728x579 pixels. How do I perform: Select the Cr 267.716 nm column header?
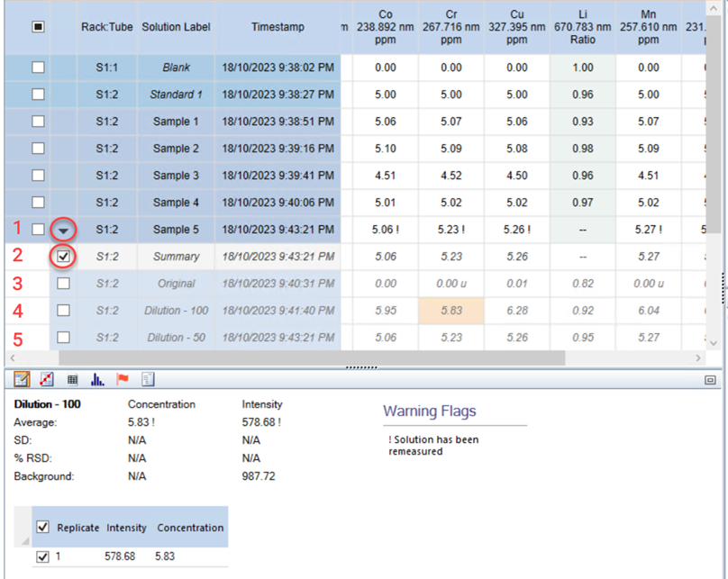(450, 27)
